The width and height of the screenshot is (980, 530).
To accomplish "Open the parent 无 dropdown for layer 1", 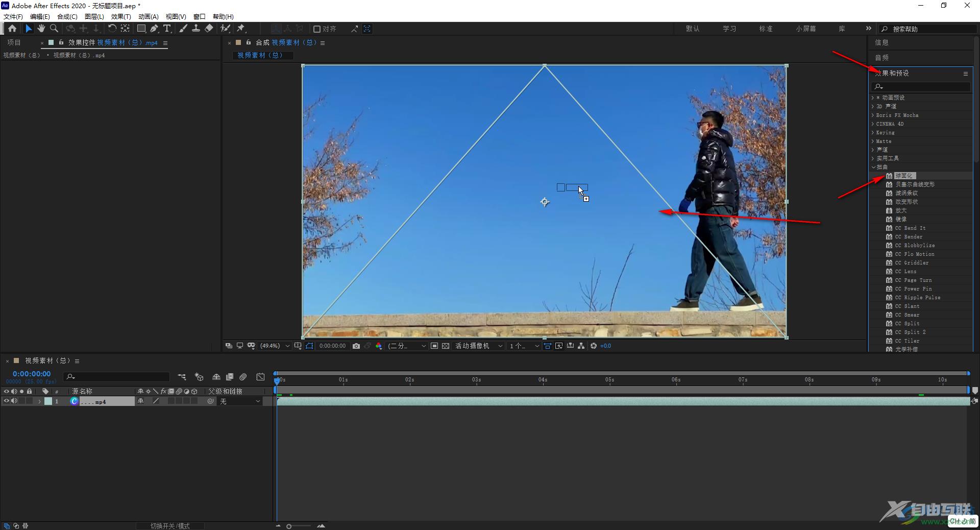I will (240, 401).
